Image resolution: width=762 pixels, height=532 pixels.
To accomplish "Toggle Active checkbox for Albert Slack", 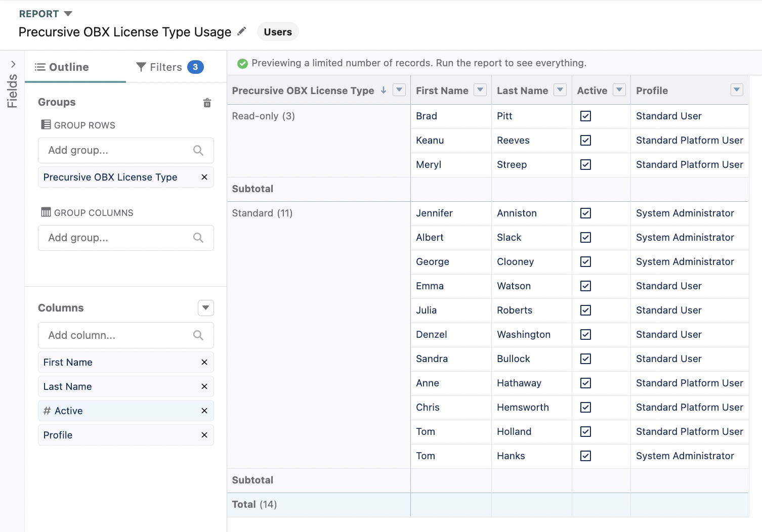I will click(585, 237).
